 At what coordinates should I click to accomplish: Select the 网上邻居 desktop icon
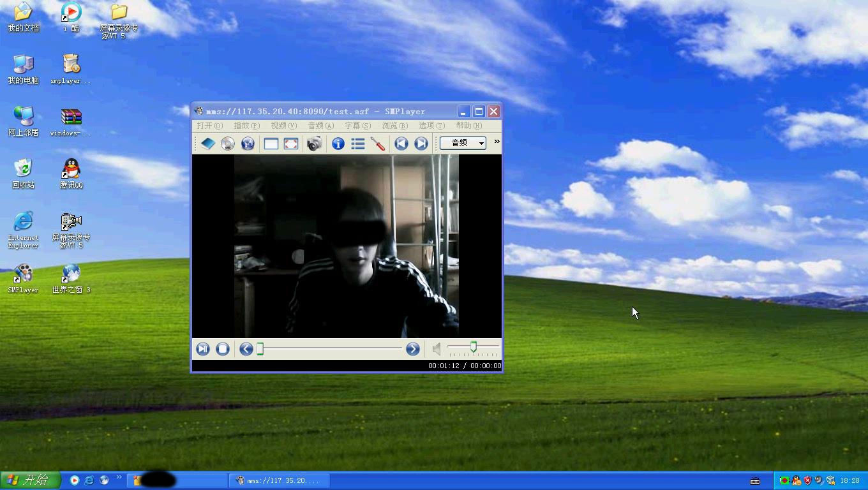click(23, 122)
